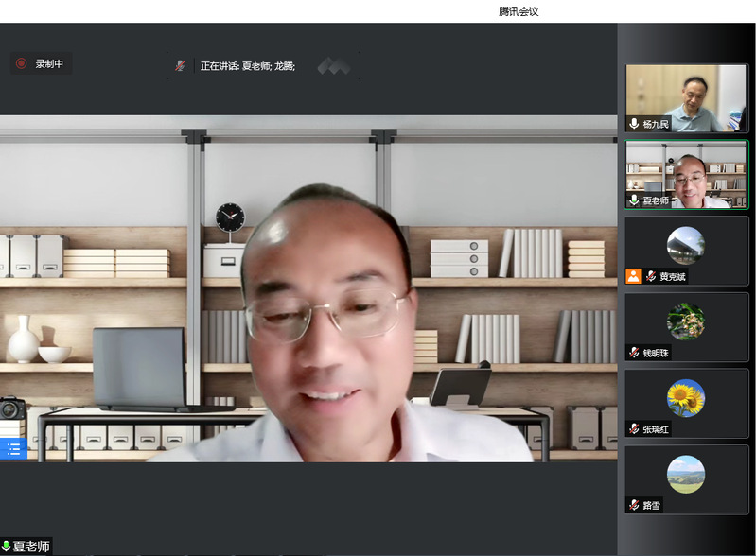Click the microphone icon on 夏老师 thumbnail
756x556 pixels.
click(634, 200)
